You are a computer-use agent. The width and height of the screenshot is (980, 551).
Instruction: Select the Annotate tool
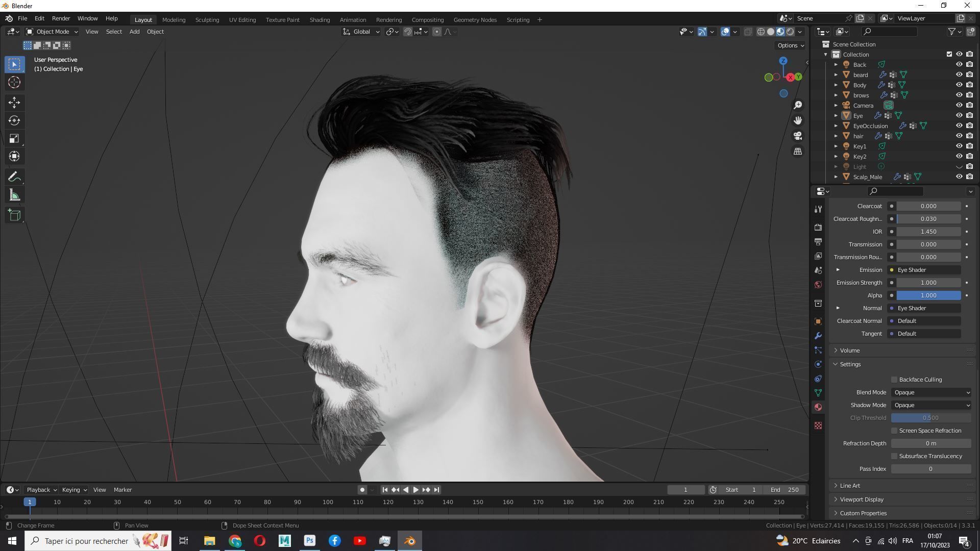(x=14, y=177)
